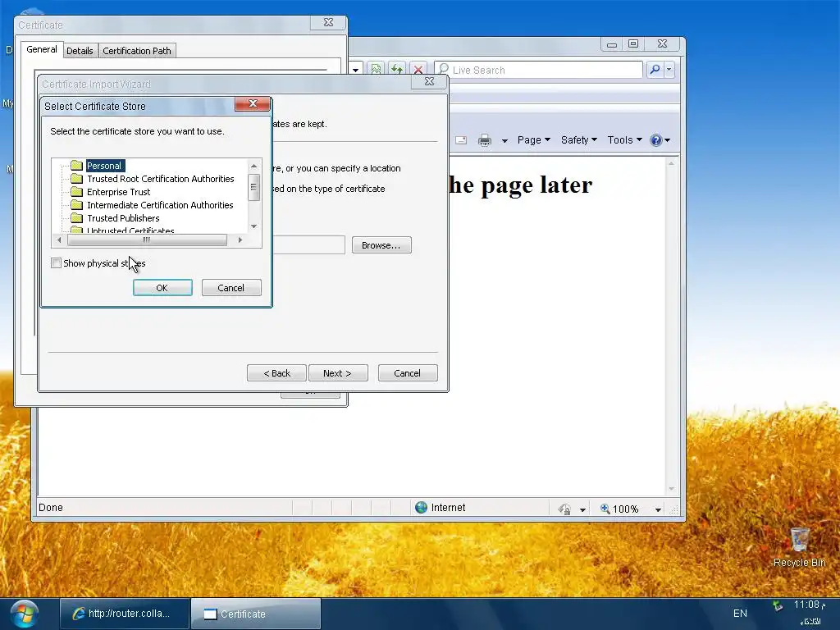This screenshot has height=630, width=840.
Task: Click the Enterprise Trust folder icon
Action: point(76,192)
